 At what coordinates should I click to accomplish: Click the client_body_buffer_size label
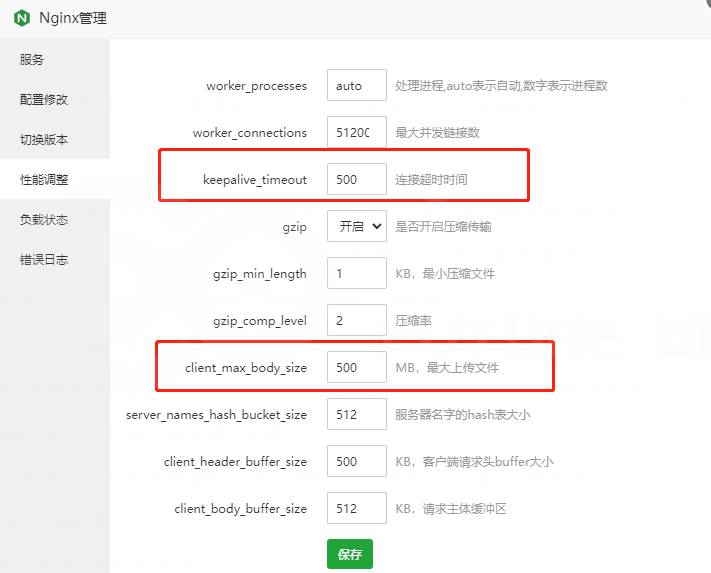(240, 509)
